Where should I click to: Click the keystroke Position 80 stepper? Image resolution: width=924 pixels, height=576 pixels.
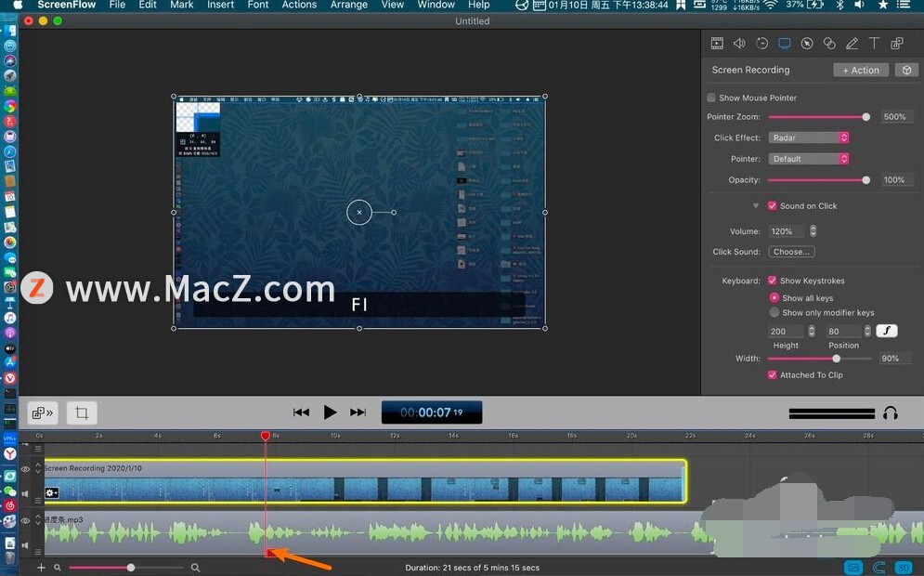pyautogui.click(x=867, y=331)
